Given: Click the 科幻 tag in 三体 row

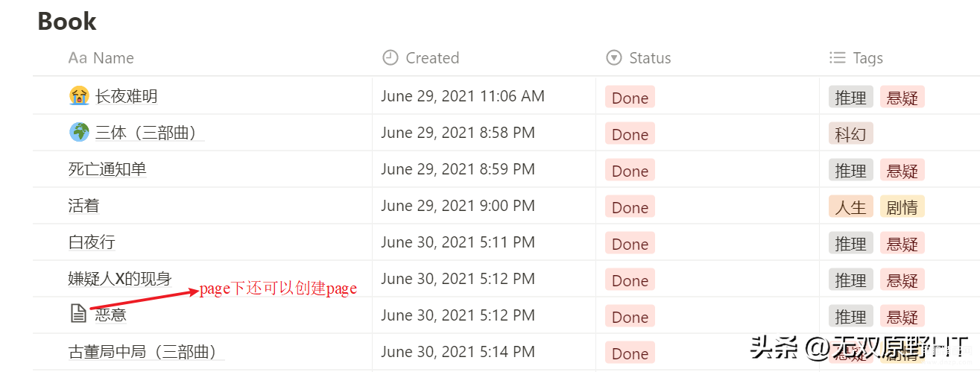Looking at the screenshot, I should 850,134.
